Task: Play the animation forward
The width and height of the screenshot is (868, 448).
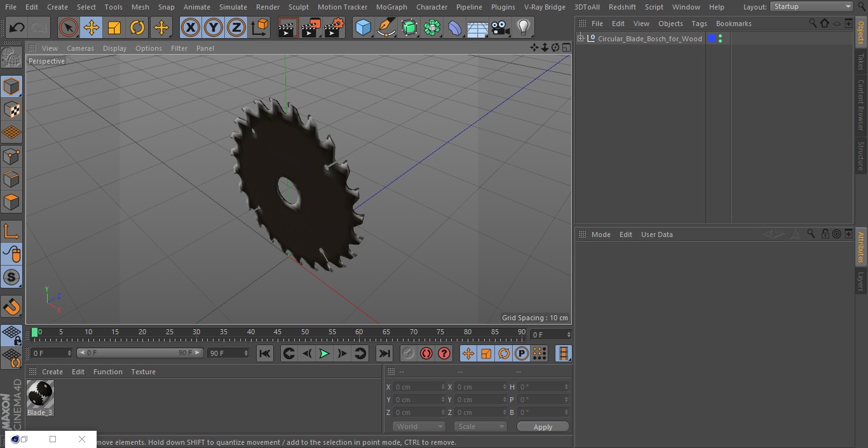Action: 324,353
